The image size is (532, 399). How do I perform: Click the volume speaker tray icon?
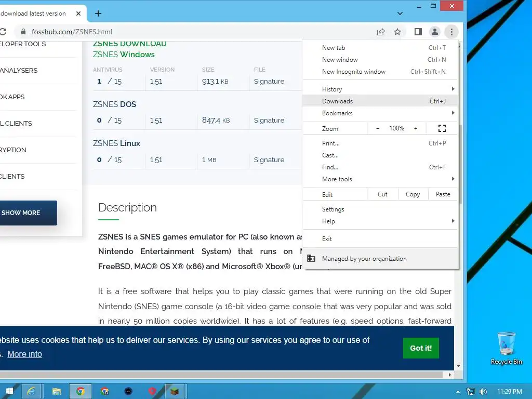click(x=483, y=392)
